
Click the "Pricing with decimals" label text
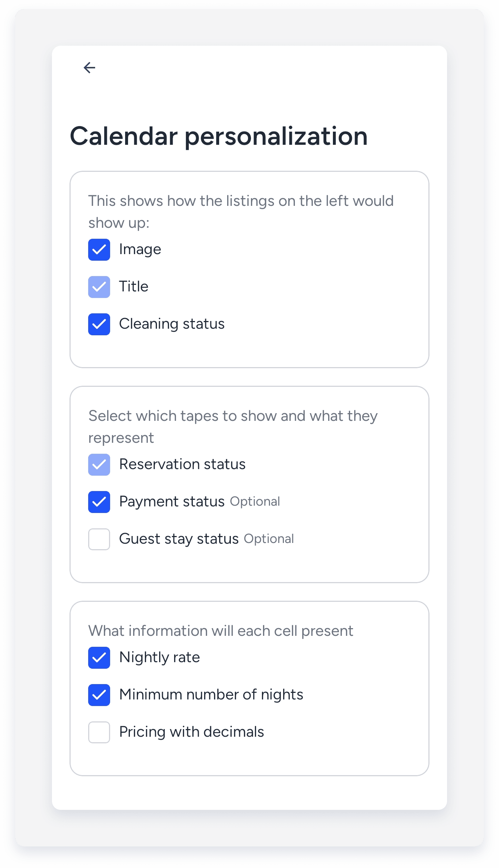click(x=191, y=732)
